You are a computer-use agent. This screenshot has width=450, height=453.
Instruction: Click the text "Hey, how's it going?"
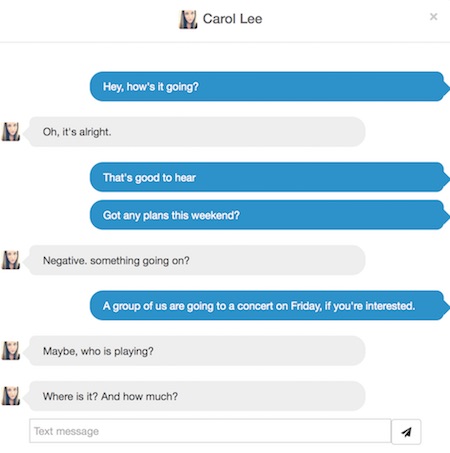point(151,87)
